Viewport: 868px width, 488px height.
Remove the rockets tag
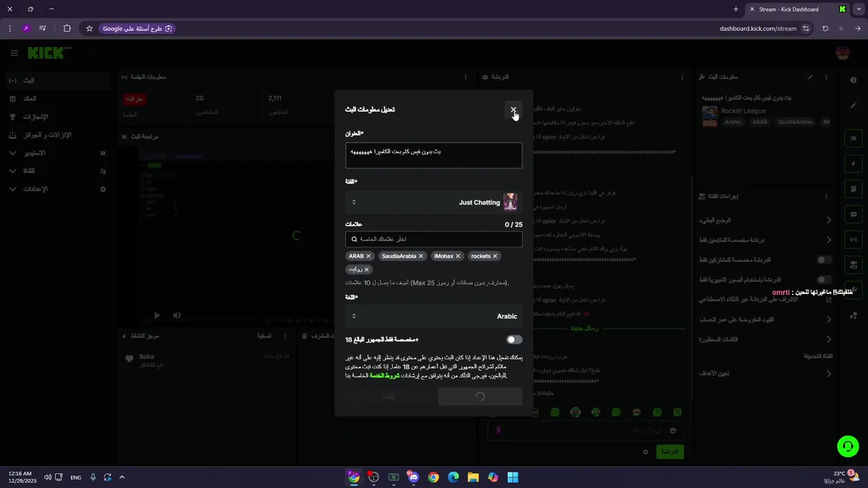[495, 256]
